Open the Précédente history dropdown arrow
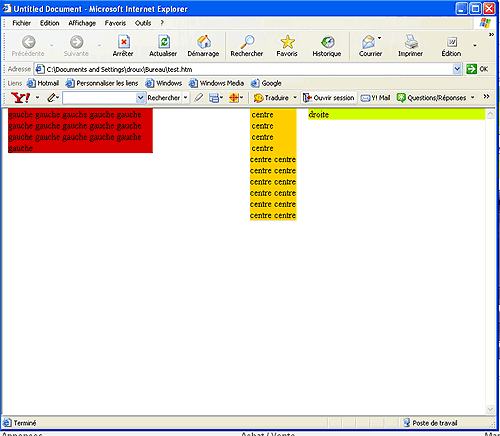The width and height of the screenshot is (500, 436). [52, 45]
